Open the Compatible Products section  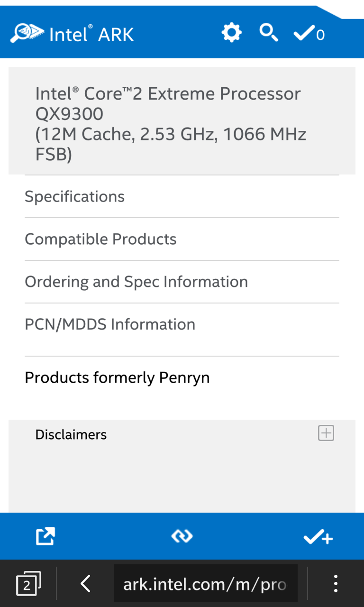click(100, 239)
